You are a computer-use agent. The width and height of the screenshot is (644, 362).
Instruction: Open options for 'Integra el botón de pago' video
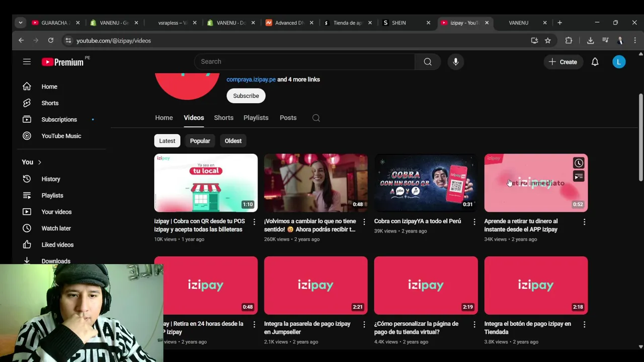584,325
